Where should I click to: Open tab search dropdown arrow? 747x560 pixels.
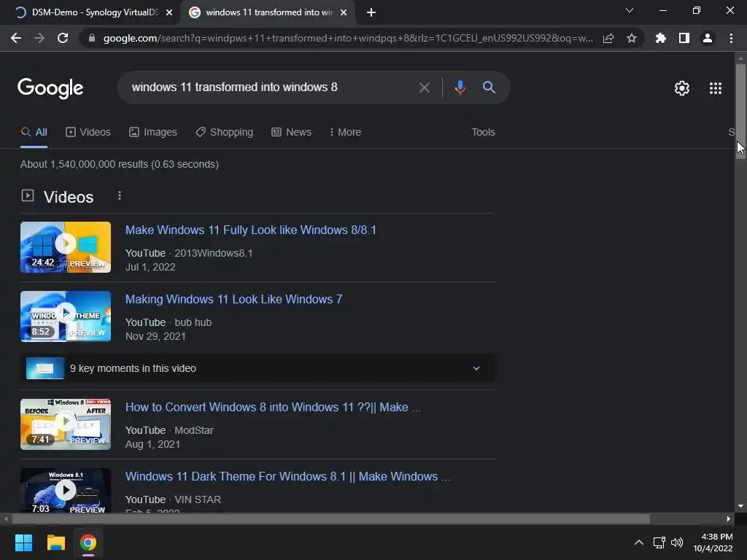(x=630, y=10)
